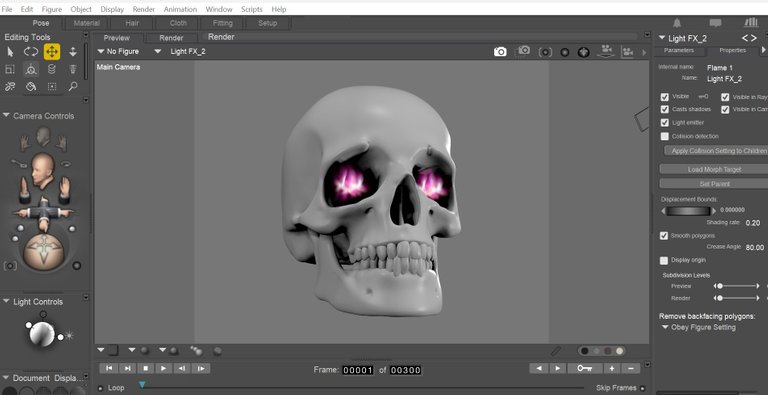
Task: Click the bracketed circle icon in preview toolbar
Action: (x=545, y=52)
